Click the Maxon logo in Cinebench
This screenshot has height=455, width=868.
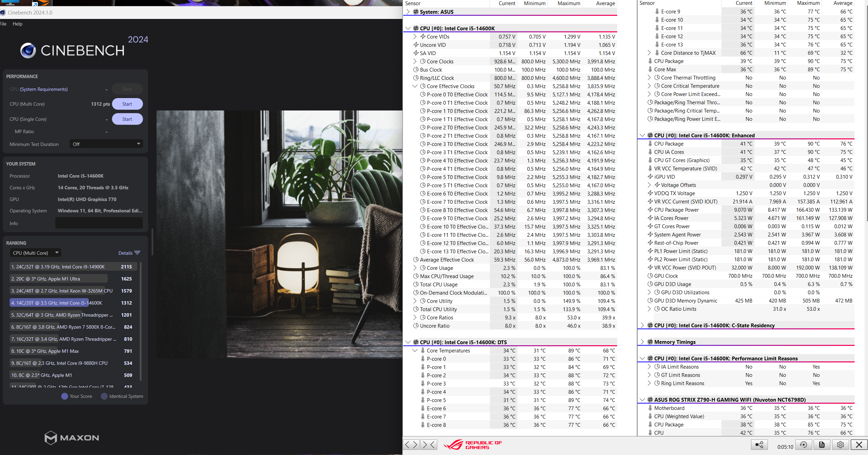pos(72,437)
